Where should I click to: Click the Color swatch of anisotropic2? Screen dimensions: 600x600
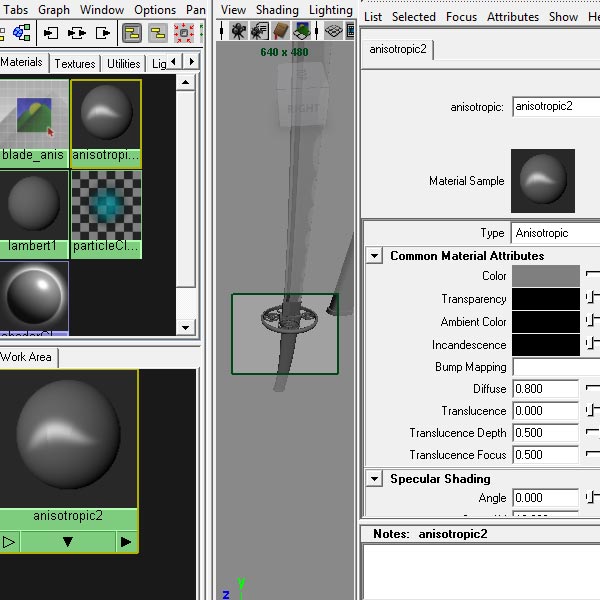coord(546,276)
